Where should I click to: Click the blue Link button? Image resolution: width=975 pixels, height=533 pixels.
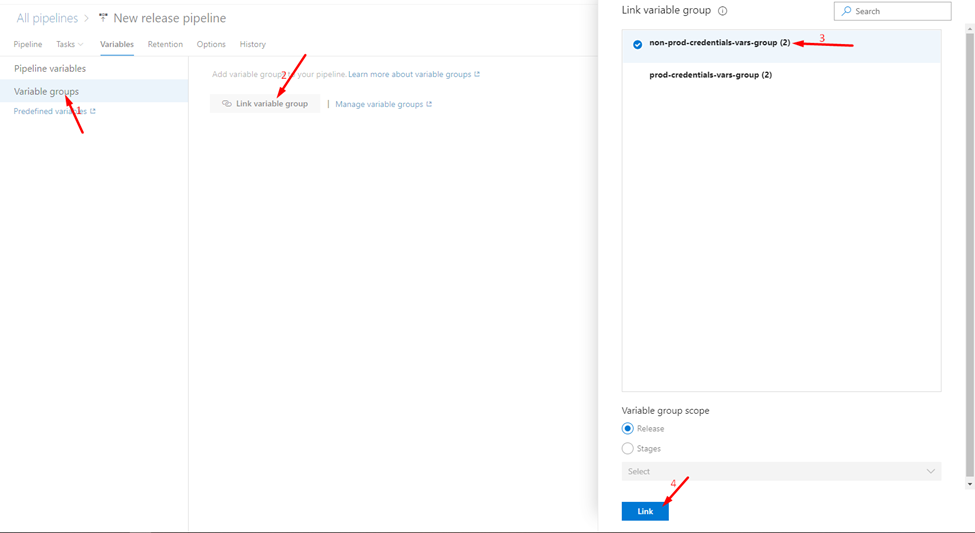pos(645,511)
